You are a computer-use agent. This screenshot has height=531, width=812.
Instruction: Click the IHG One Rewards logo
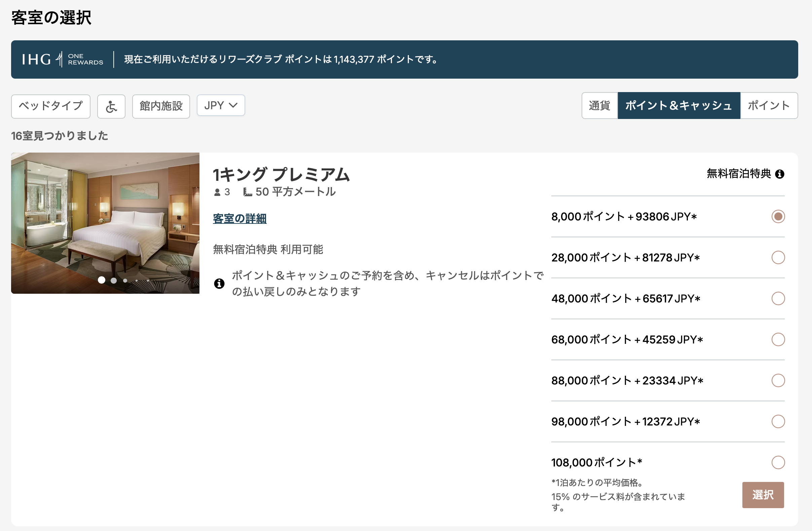point(63,59)
